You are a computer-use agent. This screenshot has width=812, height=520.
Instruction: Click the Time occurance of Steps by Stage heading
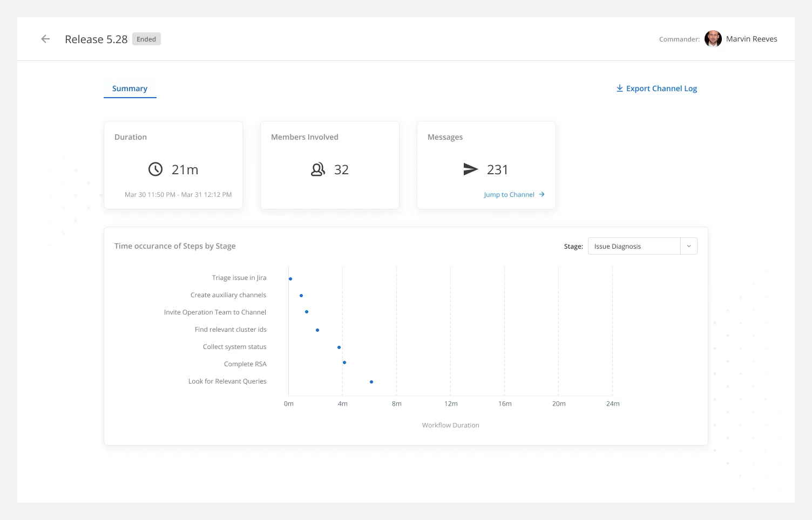click(175, 246)
